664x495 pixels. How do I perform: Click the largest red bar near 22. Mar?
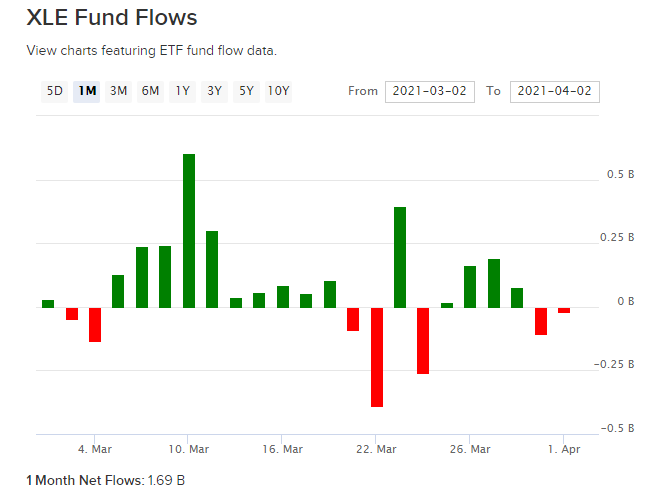[377, 357]
